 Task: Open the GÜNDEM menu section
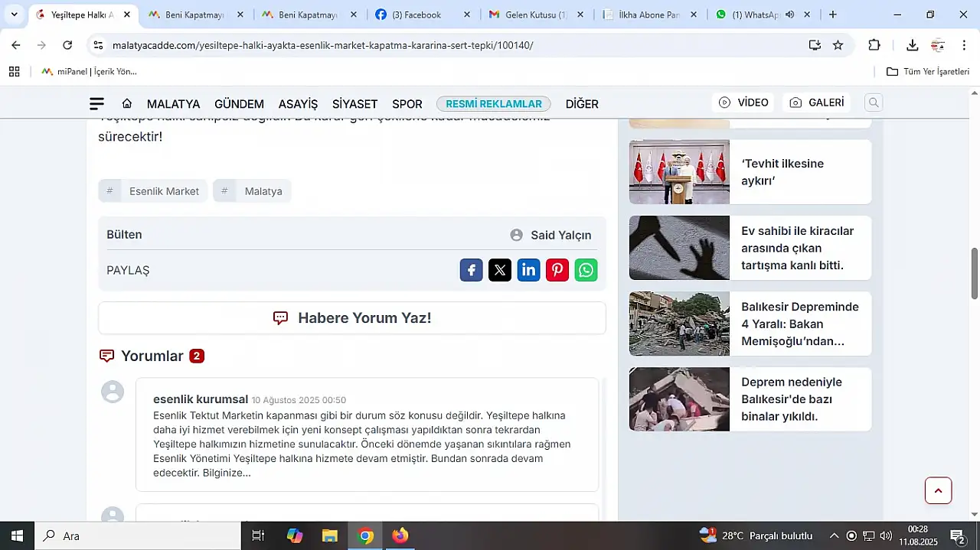click(x=239, y=104)
